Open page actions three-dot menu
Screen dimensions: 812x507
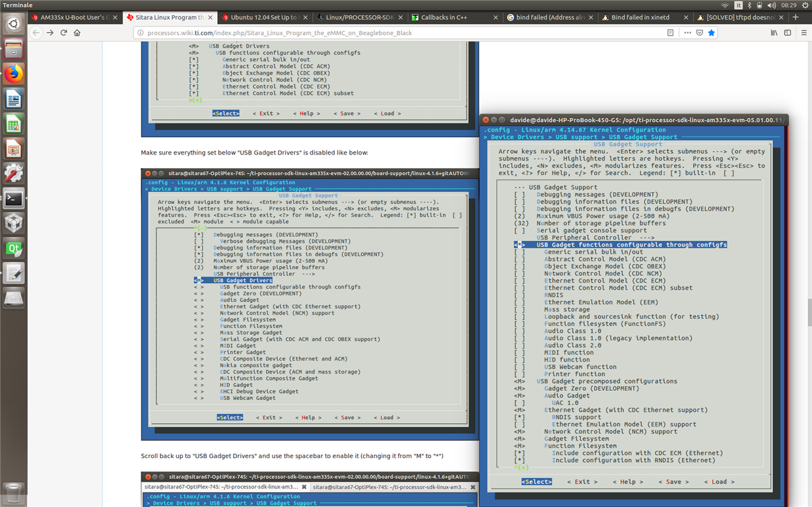tap(687, 32)
